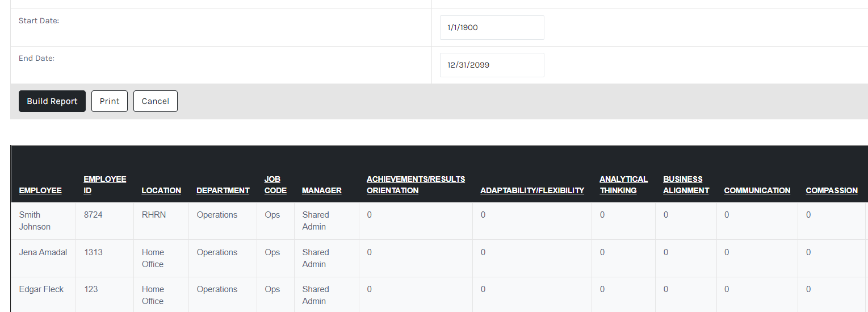Click Compassion score for Edgar Fleck
Viewport: 868px width, 312px height.
(x=808, y=289)
